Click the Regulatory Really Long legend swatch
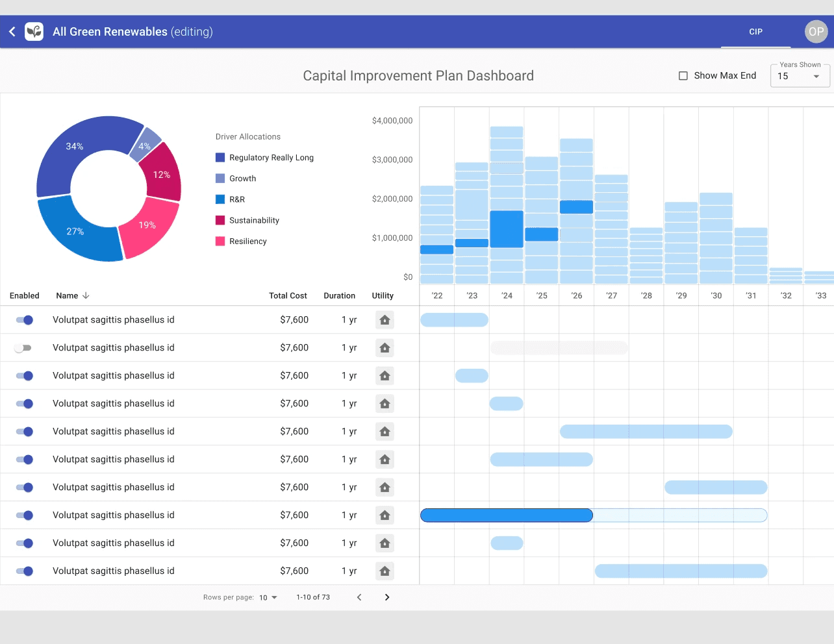Screen dimensions: 834x644 [x=220, y=158]
